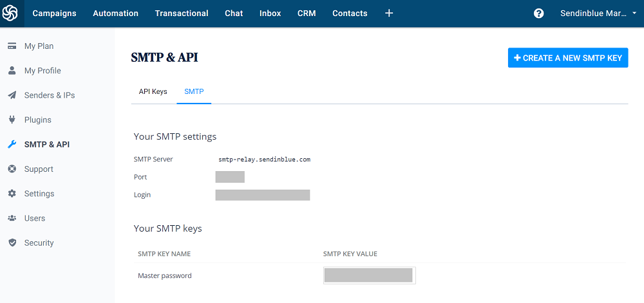Click the Plugins plug icon

[x=12, y=120]
